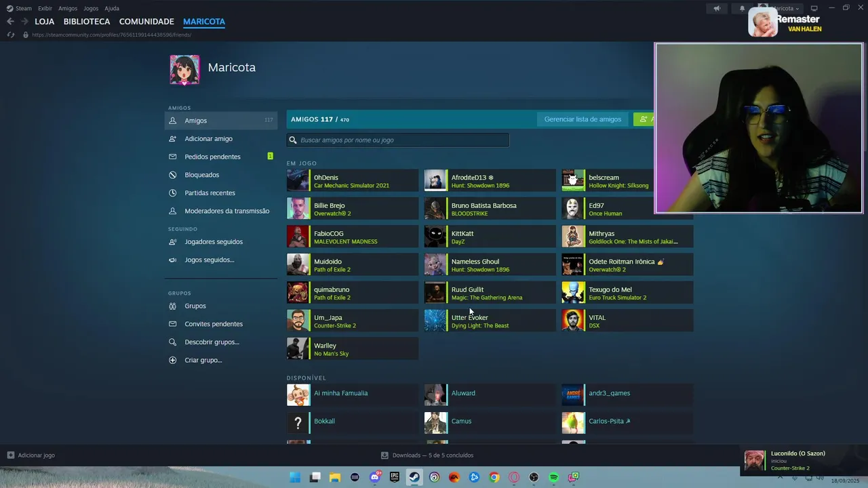Open Warlley friend entry
The height and width of the screenshot is (488, 868).
point(353,349)
